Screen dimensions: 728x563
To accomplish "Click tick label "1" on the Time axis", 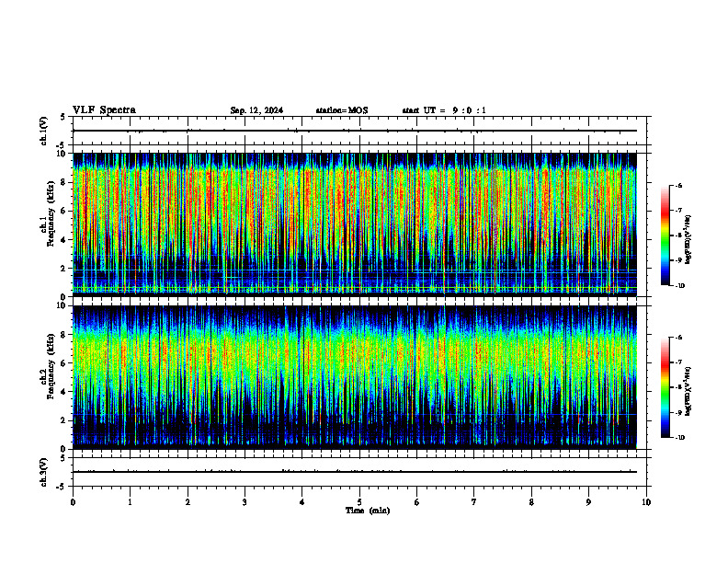I will tap(130, 502).
